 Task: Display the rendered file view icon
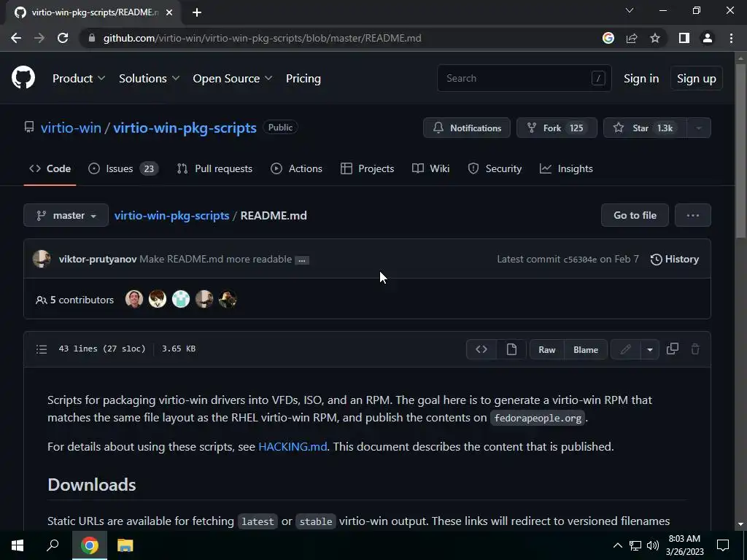tap(511, 349)
